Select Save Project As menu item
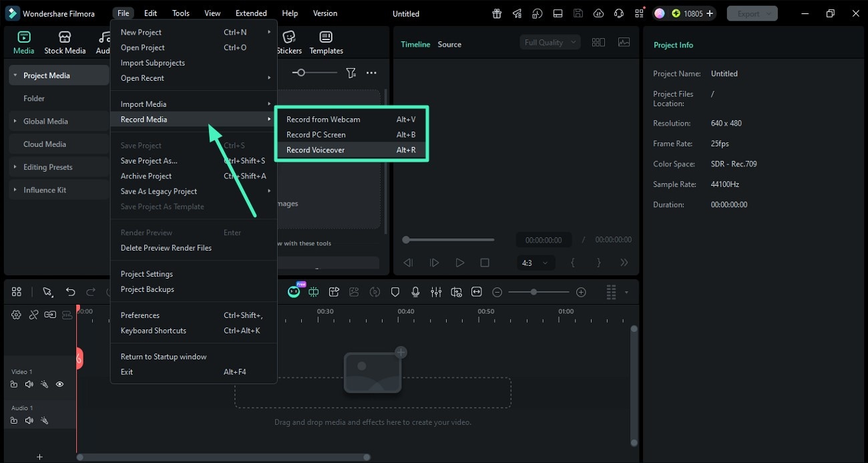 [194, 160]
